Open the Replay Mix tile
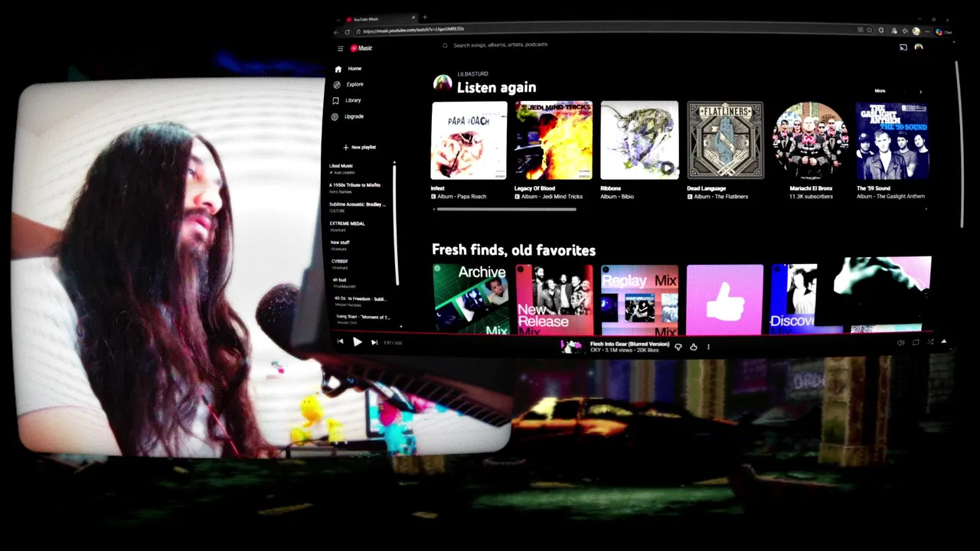 coord(639,299)
